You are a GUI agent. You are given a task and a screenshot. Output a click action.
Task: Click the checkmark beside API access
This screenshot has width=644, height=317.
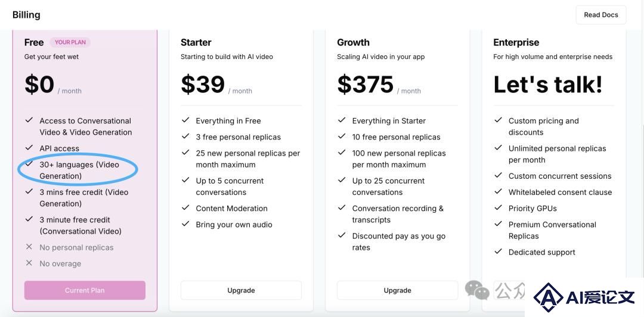[29, 147]
